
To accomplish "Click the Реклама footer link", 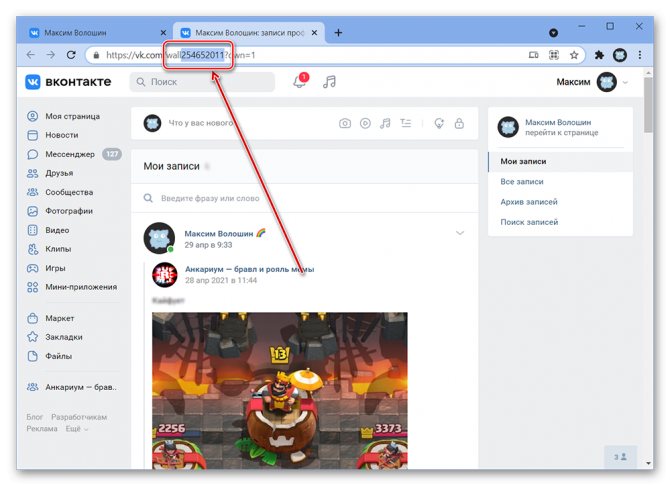I will tap(42, 429).
